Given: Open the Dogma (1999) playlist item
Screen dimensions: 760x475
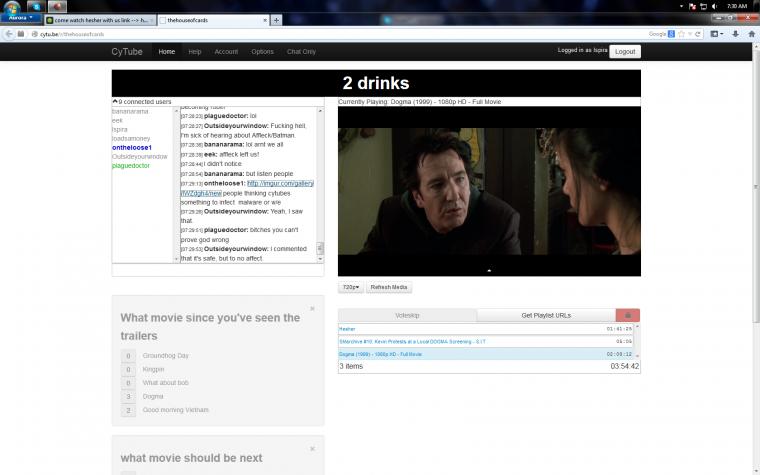Looking at the screenshot, I should click(485, 354).
